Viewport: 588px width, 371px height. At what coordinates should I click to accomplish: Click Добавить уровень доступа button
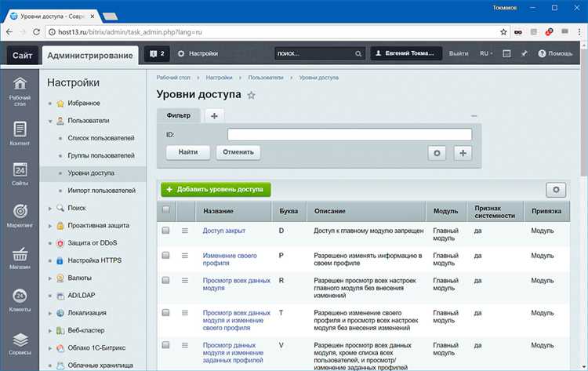click(x=216, y=190)
